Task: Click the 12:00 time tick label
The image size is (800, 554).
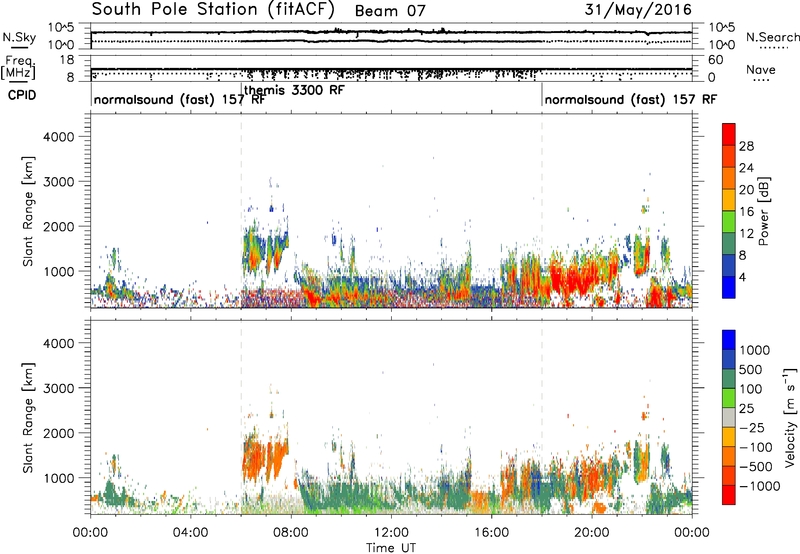Action: [x=391, y=533]
